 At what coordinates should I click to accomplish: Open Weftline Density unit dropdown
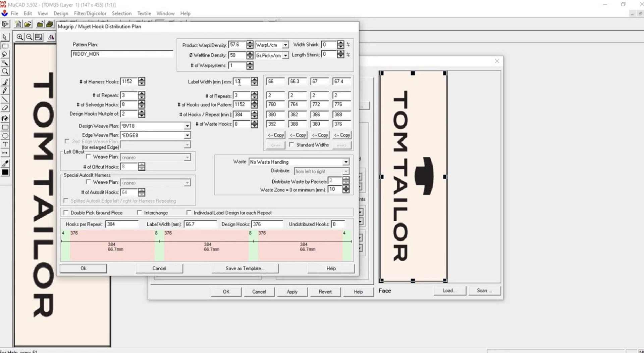coord(285,55)
